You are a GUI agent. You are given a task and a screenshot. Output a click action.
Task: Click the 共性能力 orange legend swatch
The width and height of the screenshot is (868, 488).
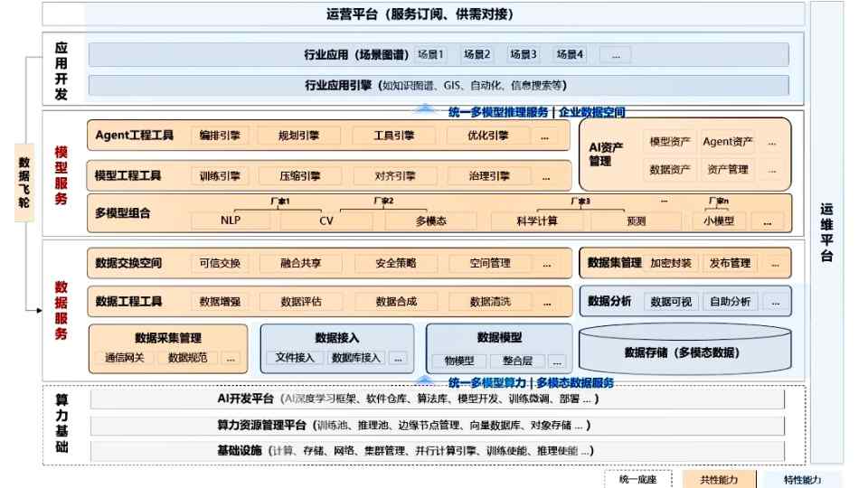(x=716, y=480)
